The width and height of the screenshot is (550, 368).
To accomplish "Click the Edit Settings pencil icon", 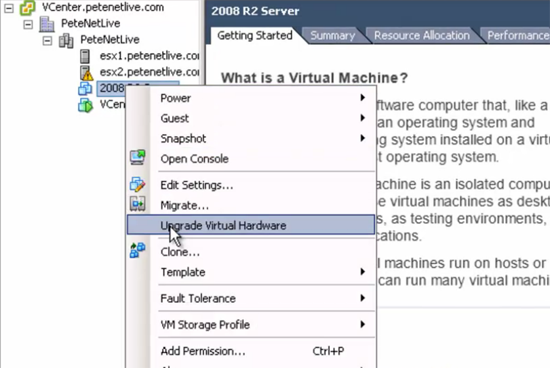I will (138, 184).
